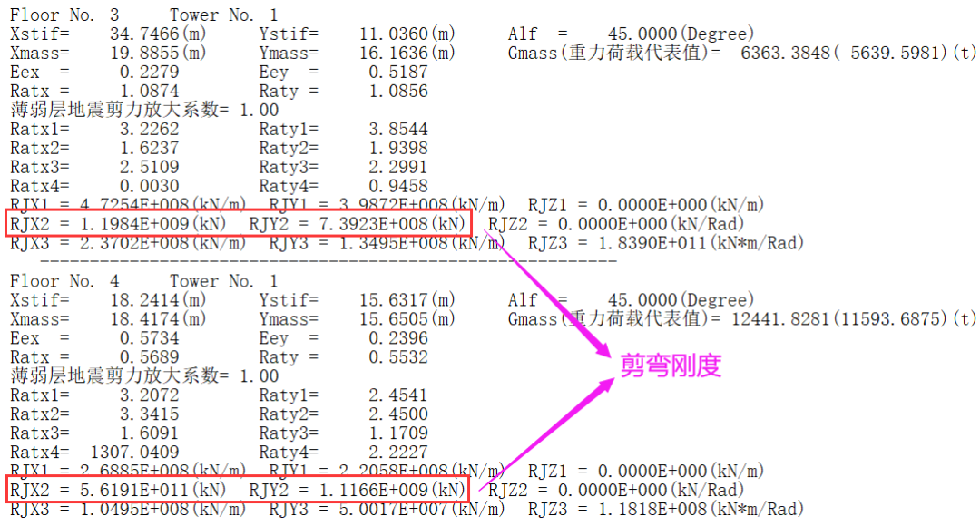The image size is (980, 526).
Task: Click Ymass value 16.1636(m)
Action: (407, 54)
